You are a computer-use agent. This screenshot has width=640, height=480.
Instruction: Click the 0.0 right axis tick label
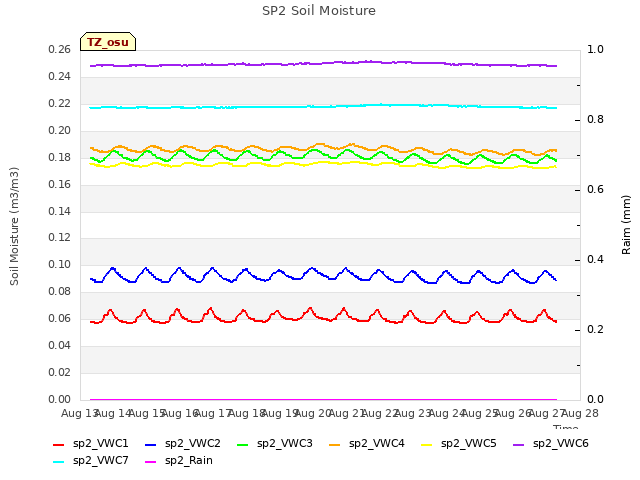595,400
